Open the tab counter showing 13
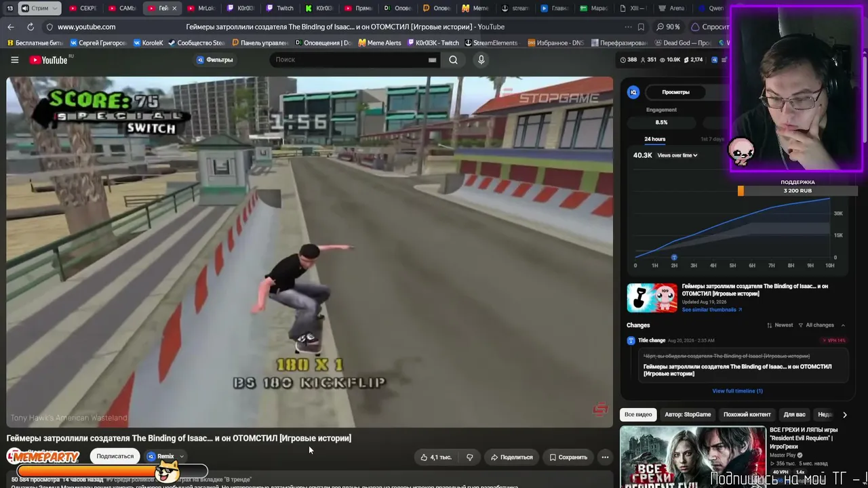Image resolution: width=868 pixels, height=488 pixels. click(x=10, y=8)
